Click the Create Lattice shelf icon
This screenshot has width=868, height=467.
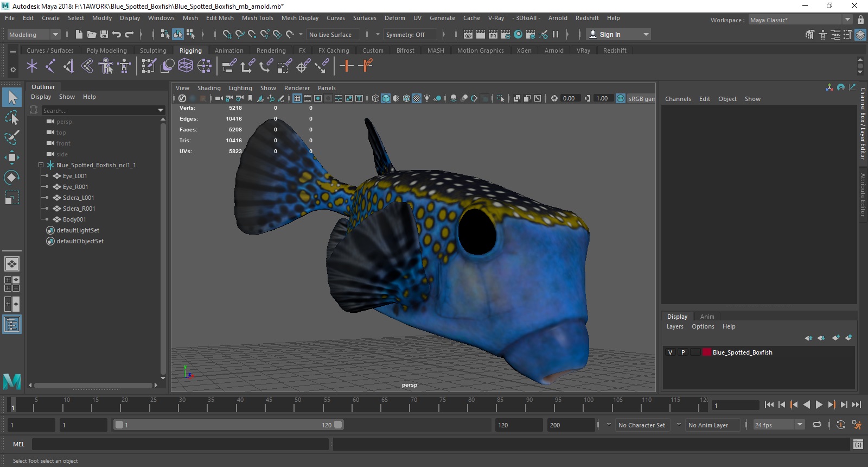186,66
